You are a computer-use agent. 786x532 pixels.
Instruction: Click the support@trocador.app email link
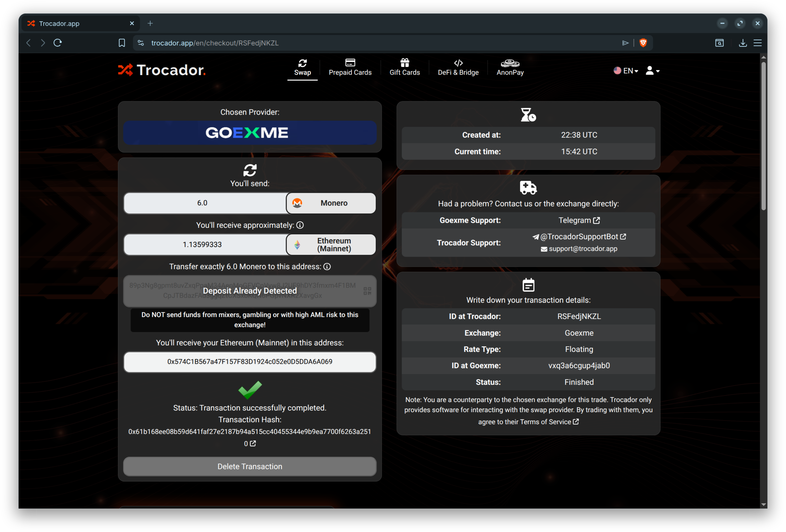pyautogui.click(x=579, y=249)
